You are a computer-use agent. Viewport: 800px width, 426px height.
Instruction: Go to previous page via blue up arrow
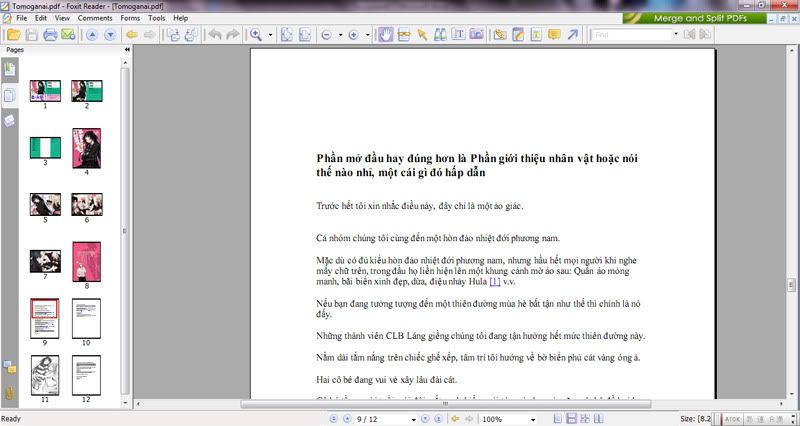pos(92,35)
